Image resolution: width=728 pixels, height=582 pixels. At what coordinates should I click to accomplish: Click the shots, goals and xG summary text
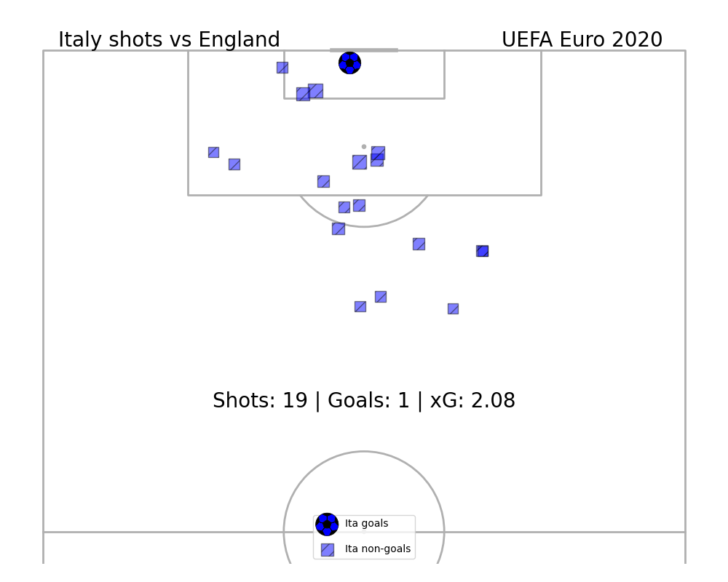point(364,400)
